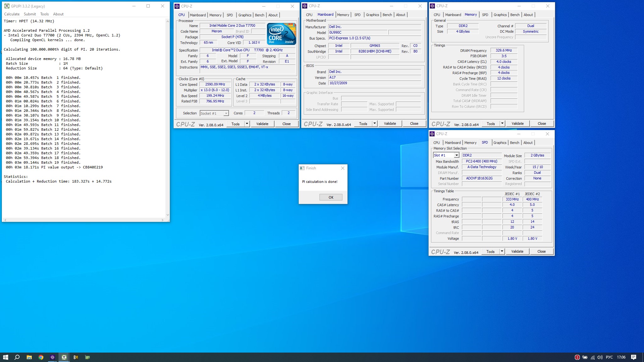
Task: Click Max Bandwidth PC2-6400 field
Action: point(481,162)
